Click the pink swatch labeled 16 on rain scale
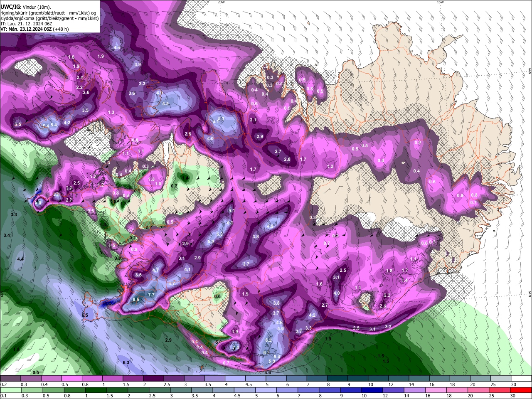 436,390
